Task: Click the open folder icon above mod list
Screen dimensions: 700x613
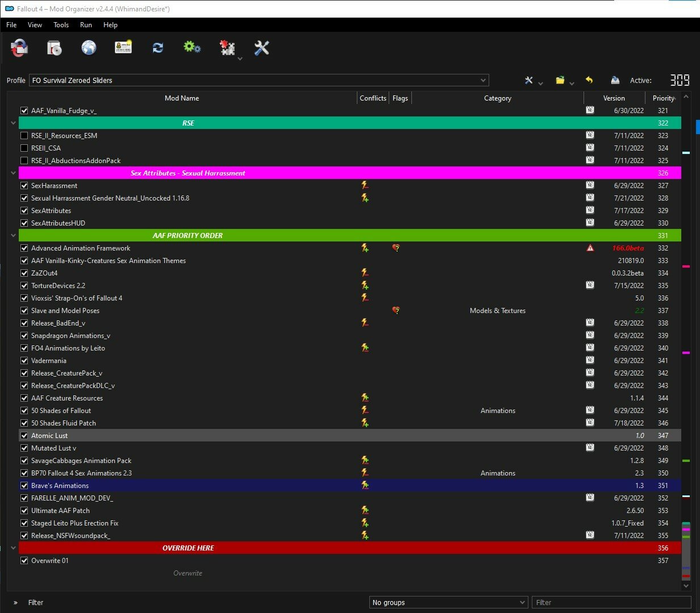Action: pos(560,80)
